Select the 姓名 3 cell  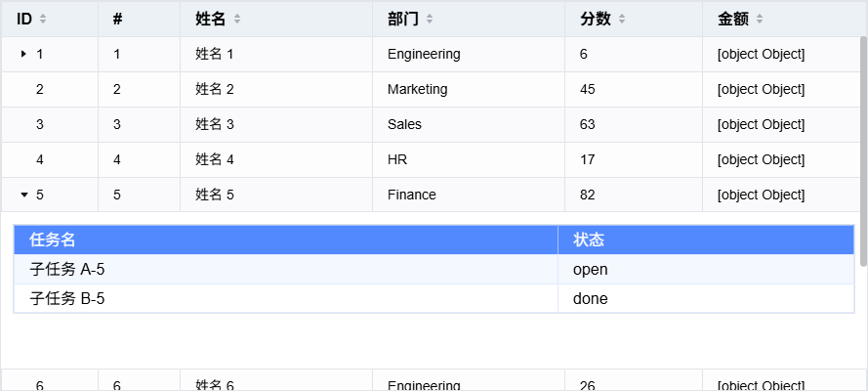point(215,125)
